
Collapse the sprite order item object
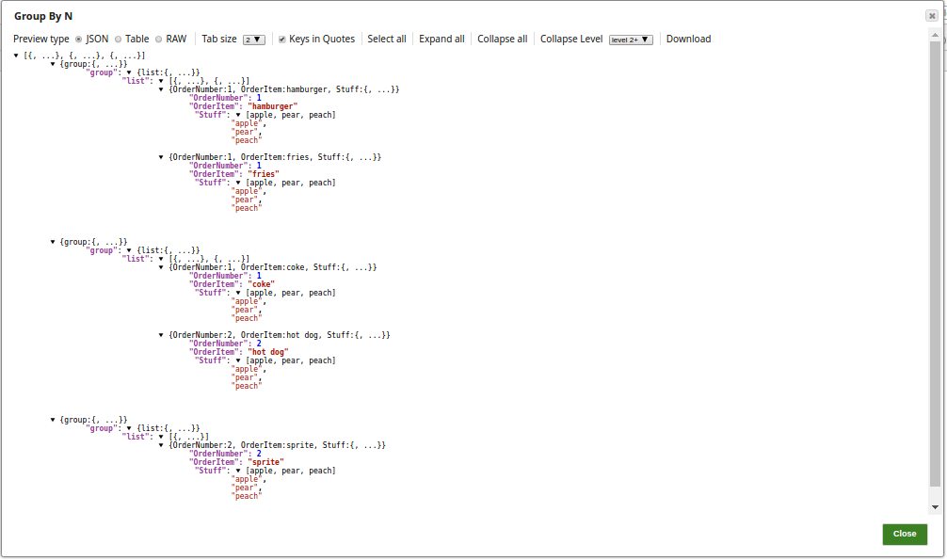(161, 445)
